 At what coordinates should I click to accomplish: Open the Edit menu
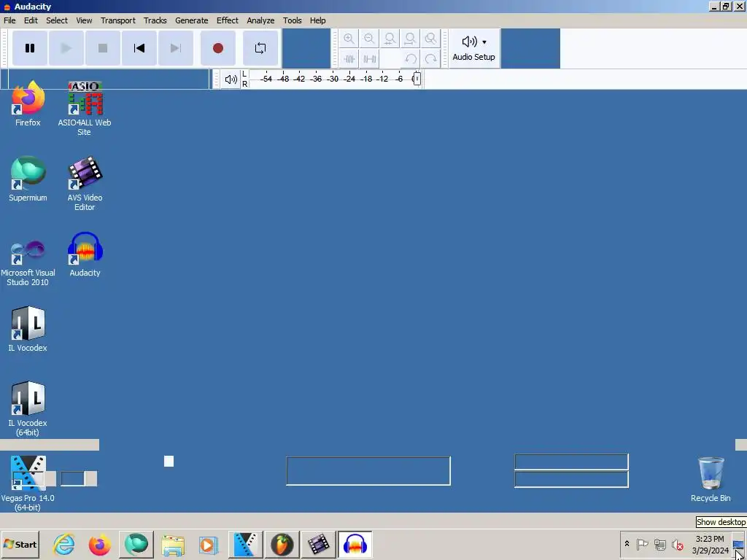coord(31,20)
